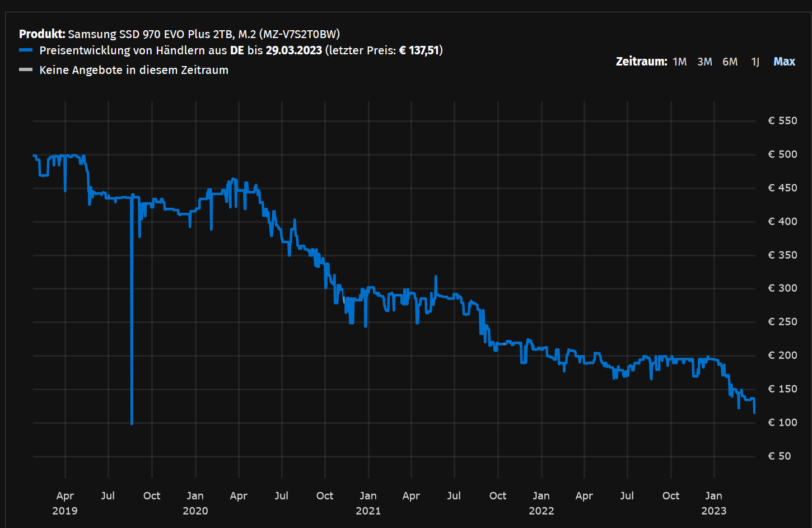Toggle the blue Preisentwicklung legend swatch

[26, 50]
